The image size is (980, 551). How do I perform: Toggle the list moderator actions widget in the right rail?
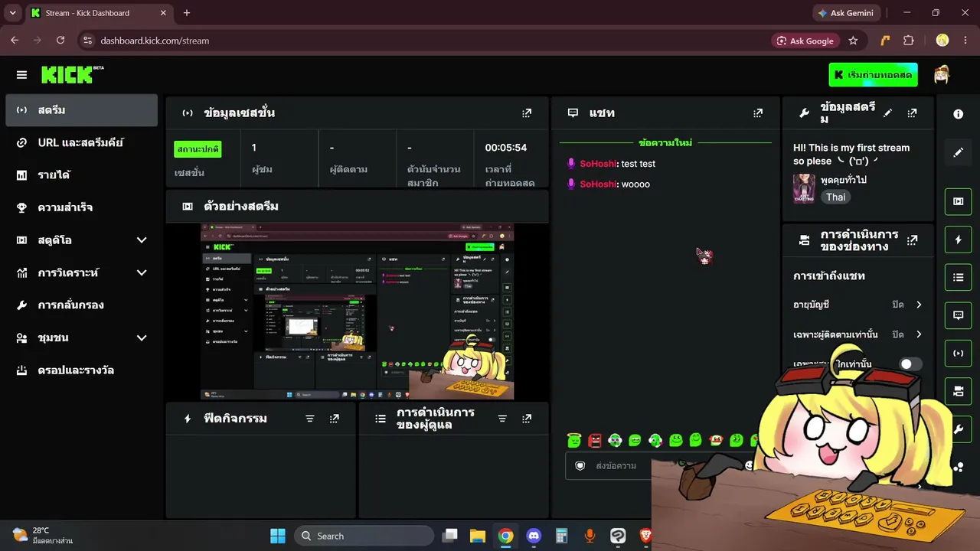[x=958, y=277]
